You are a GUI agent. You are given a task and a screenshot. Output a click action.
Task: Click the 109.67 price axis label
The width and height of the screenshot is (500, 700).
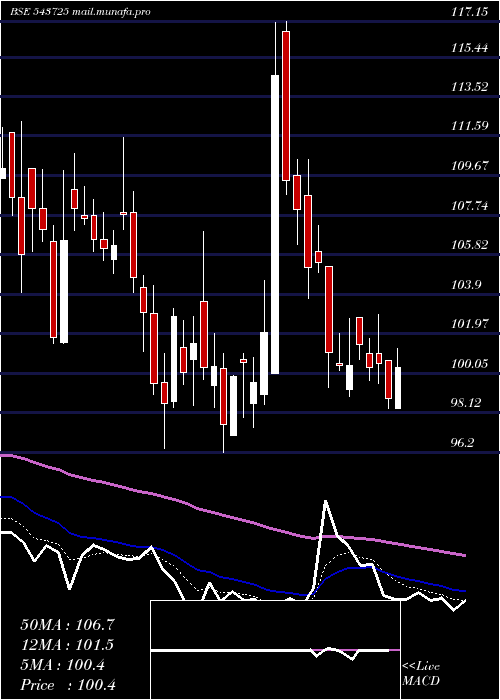pos(469,166)
